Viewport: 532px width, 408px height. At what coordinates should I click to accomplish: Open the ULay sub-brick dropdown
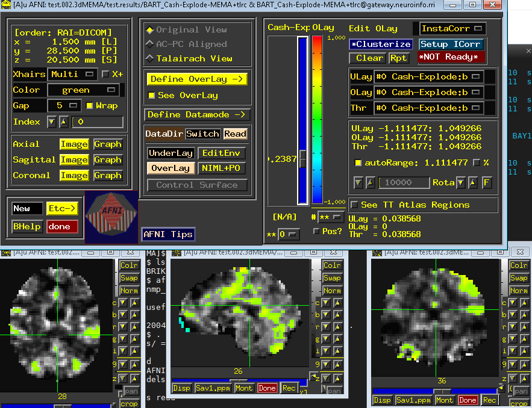click(x=429, y=77)
